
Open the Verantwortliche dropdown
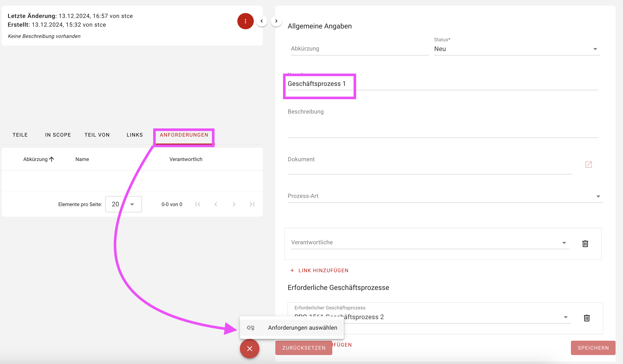pyautogui.click(x=564, y=243)
